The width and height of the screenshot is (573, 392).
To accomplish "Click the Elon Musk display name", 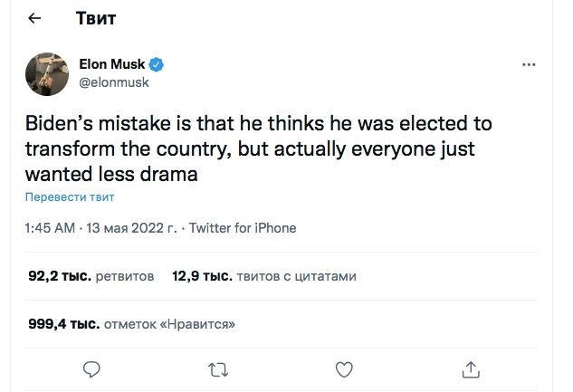I will [x=119, y=65].
